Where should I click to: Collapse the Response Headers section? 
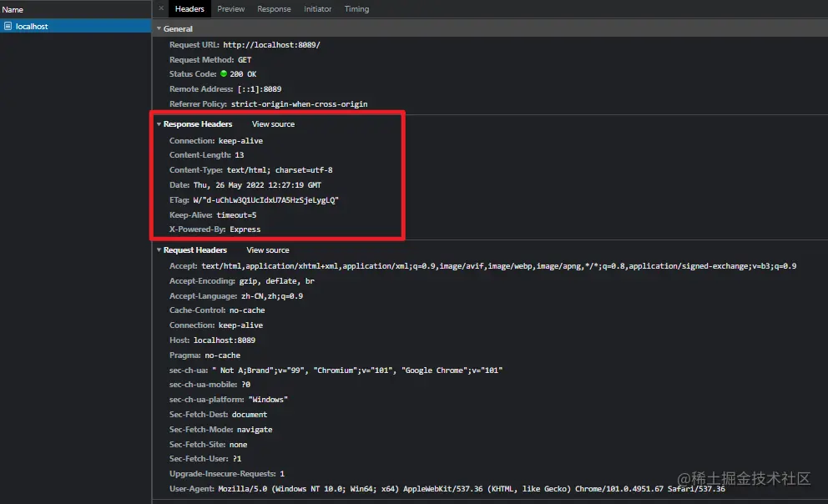point(159,124)
